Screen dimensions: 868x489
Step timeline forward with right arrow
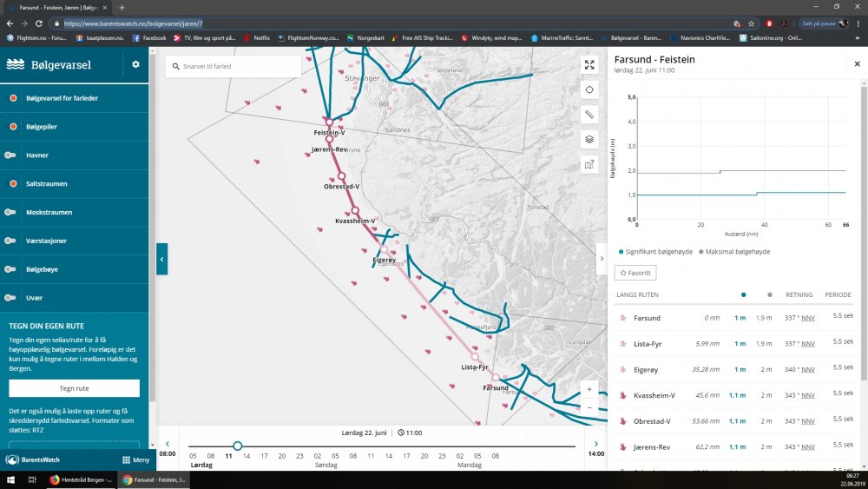595,444
